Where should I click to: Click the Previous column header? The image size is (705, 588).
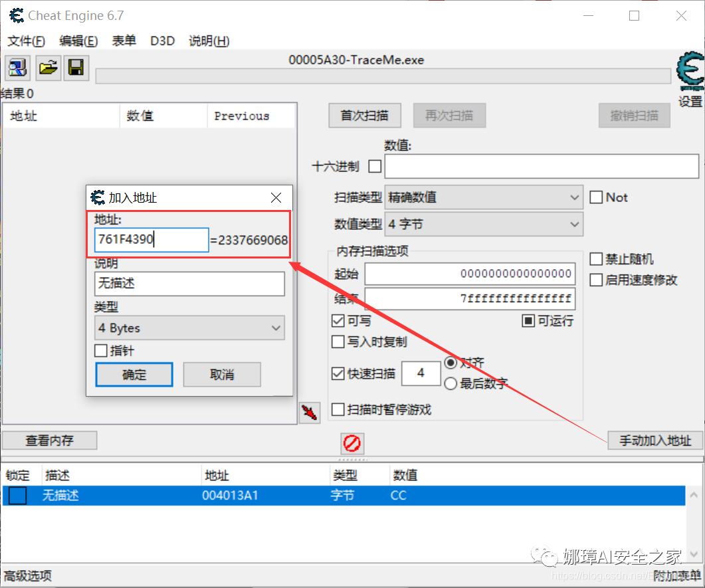[x=251, y=116]
